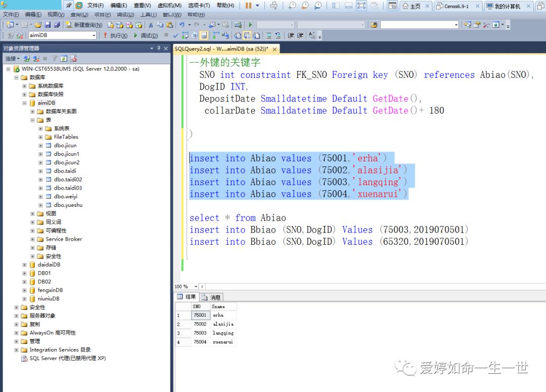Switch to the 结果 results tab

(x=187, y=297)
